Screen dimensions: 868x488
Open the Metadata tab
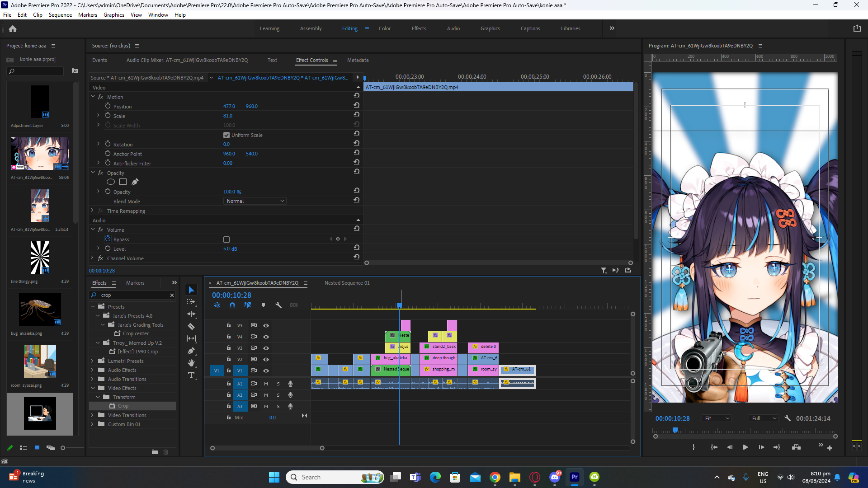coord(358,60)
